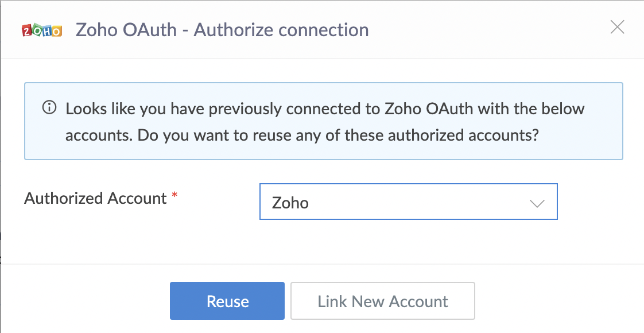Open the combo box showing Zoho

pos(408,202)
